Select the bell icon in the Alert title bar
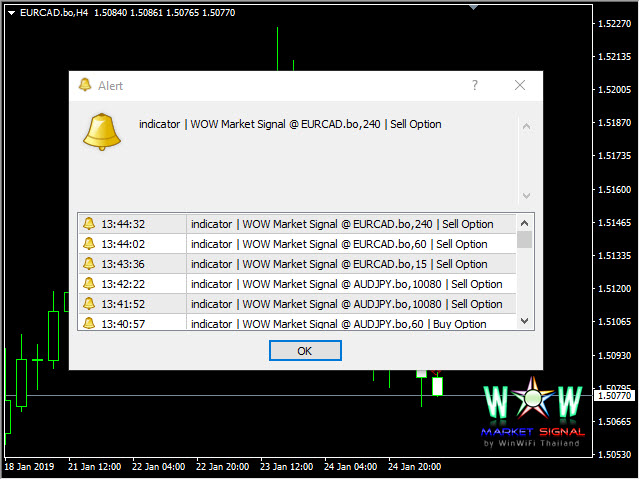 85,85
